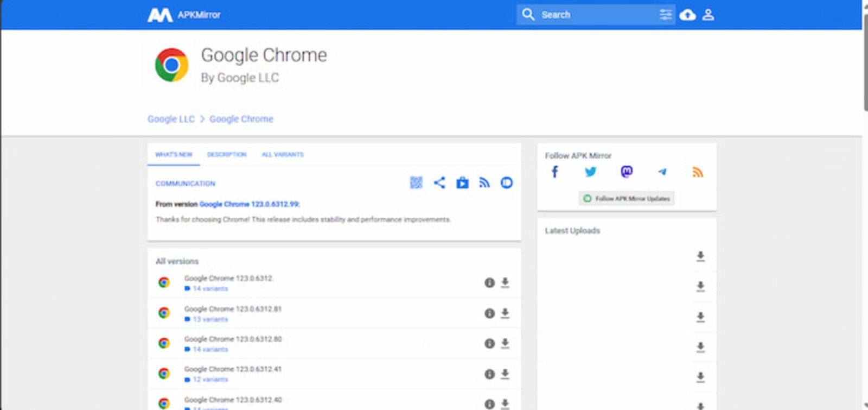Click the Google Chrome app logo

pos(171,65)
